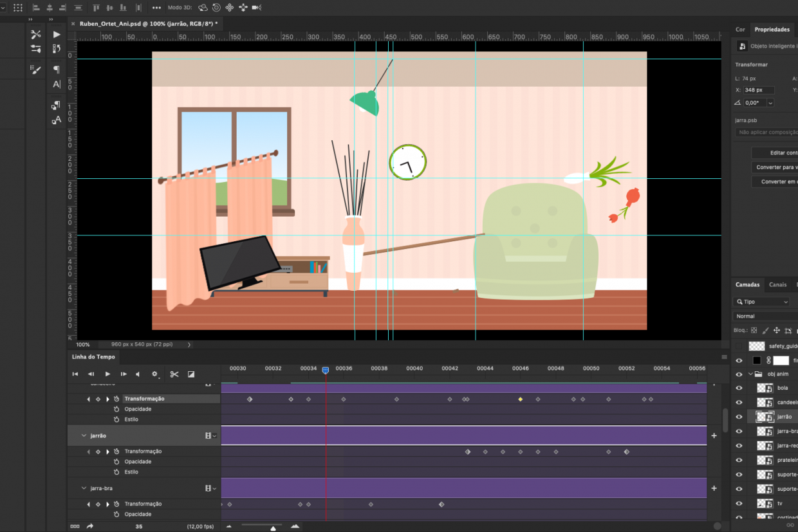Show the safety_guide layer
Screen dimensions: 798x532
[739, 346]
